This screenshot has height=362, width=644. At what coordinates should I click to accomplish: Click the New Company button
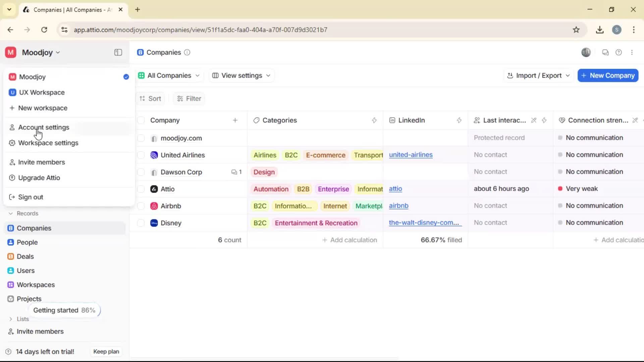click(608, 75)
